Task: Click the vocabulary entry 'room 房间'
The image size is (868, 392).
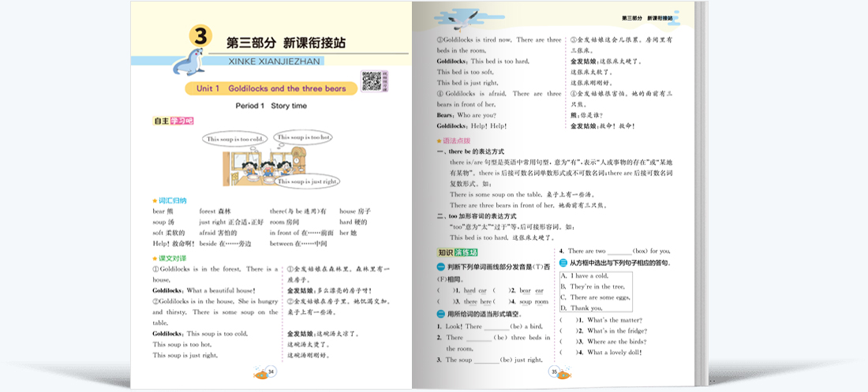Action: [x=285, y=222]
